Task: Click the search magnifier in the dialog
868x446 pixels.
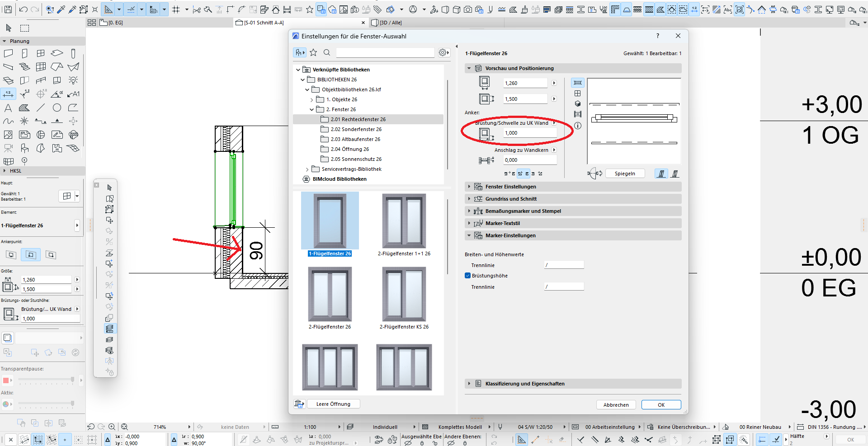Action: 327,53
